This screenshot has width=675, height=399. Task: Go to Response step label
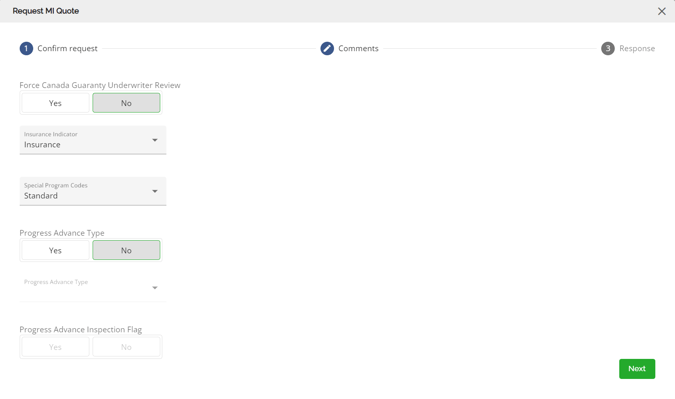(637, 49)
